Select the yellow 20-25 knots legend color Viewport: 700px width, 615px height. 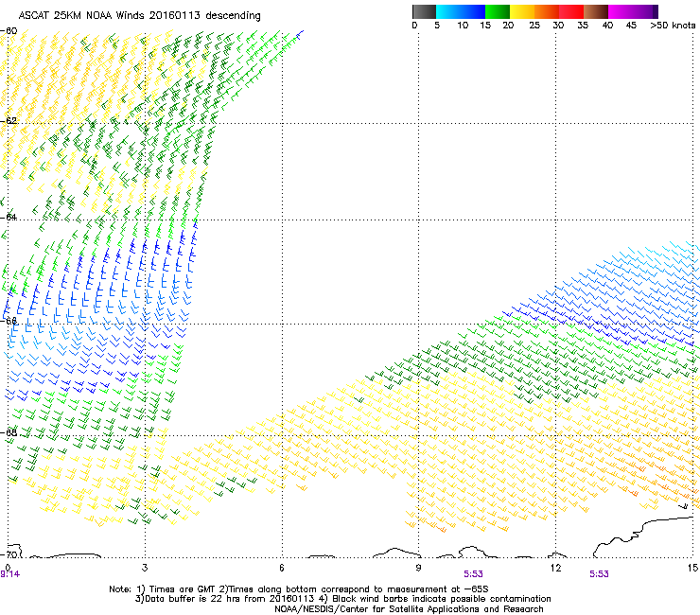click(523, 11)
